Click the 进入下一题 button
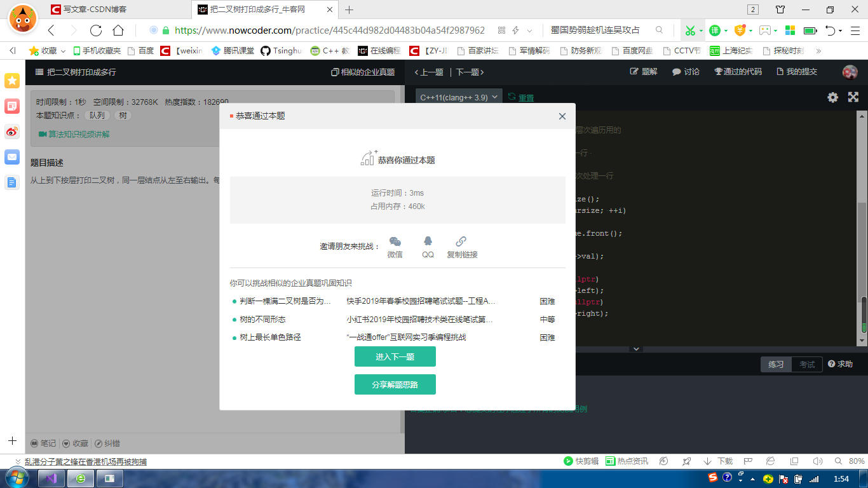 [395, 356]
